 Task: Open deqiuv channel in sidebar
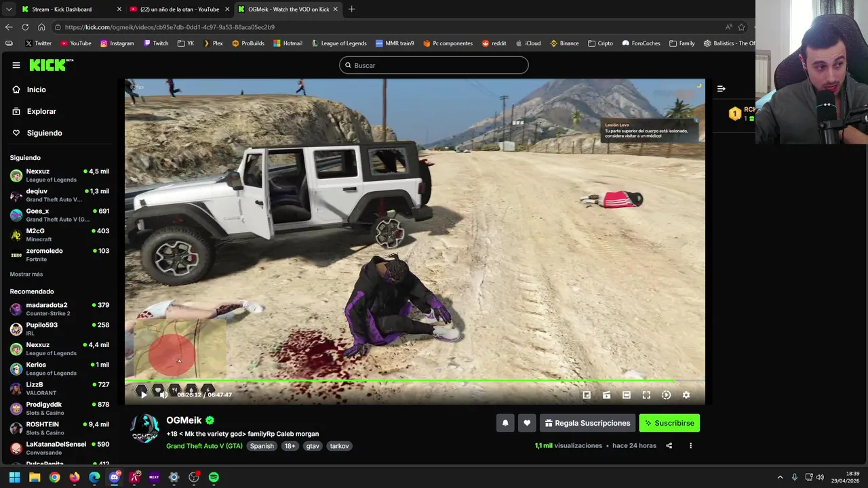click(x=60, y=195)
